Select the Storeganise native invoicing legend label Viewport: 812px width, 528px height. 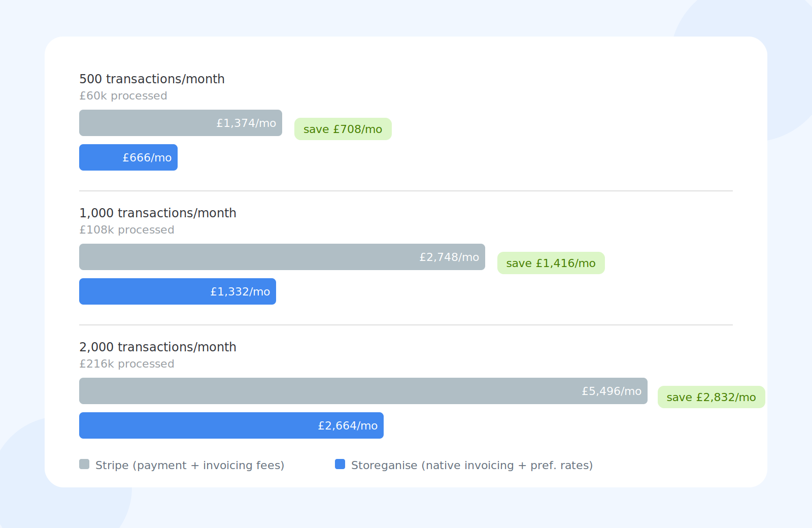tap(472, 466)
